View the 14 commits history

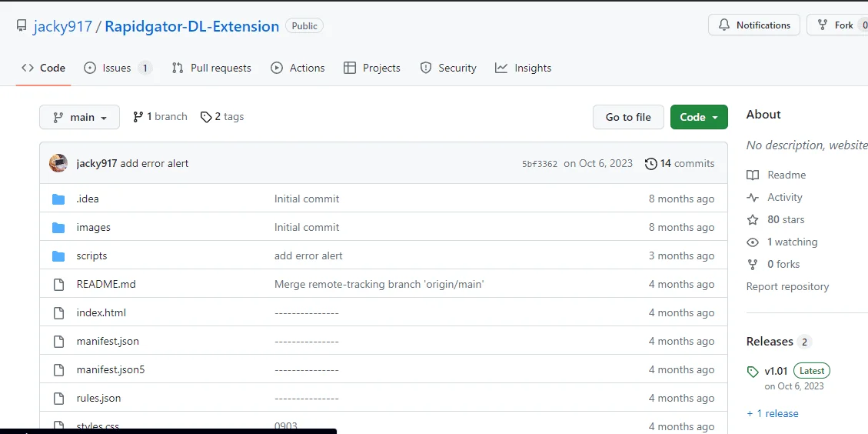[680, 163]
